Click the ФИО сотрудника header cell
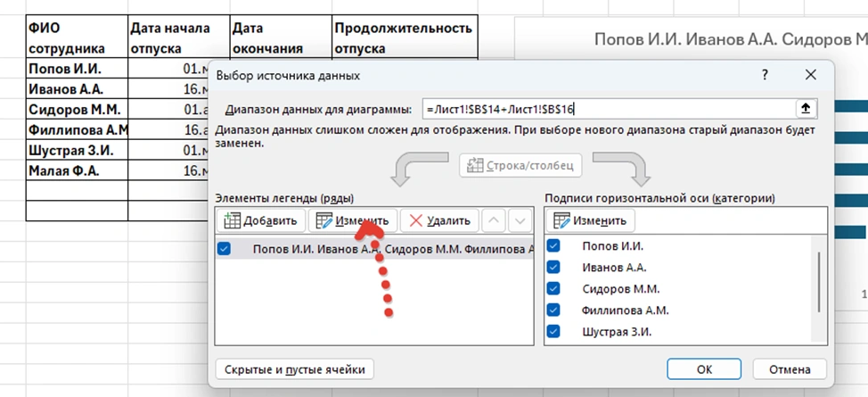The image size is (868, 397). 77,37
